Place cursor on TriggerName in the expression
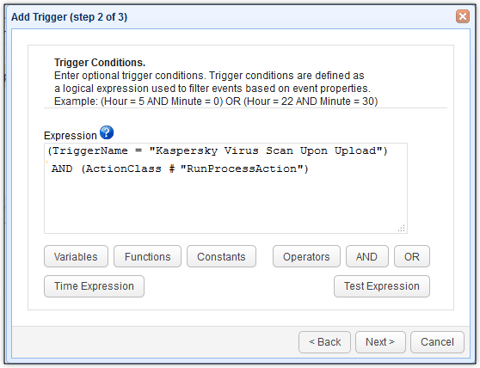This screenshot has height=368, width=480. (x=90, y=151)
